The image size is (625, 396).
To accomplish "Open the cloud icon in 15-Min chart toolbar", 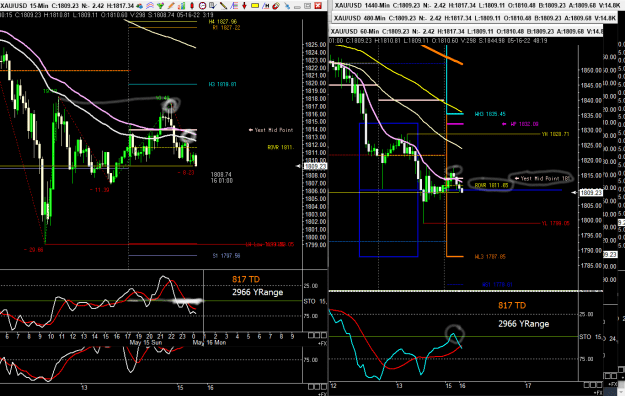I will (x=140, y=6).
